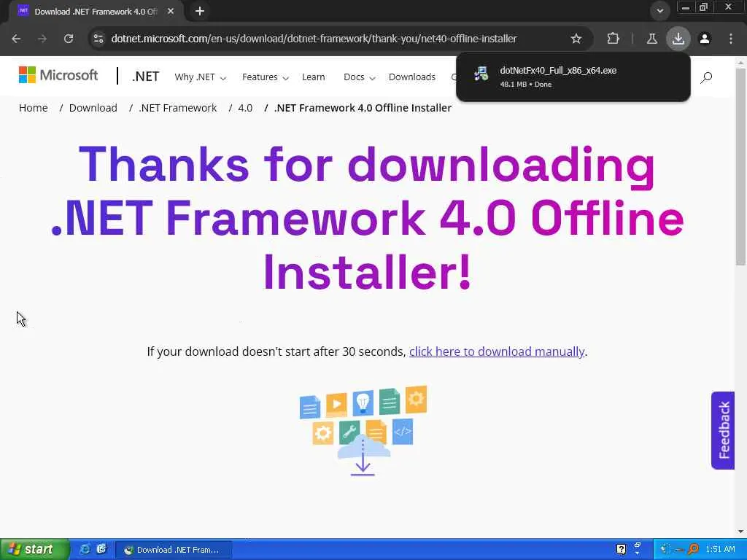
Task: Open the Windows start menu
Action: (34, 550)
